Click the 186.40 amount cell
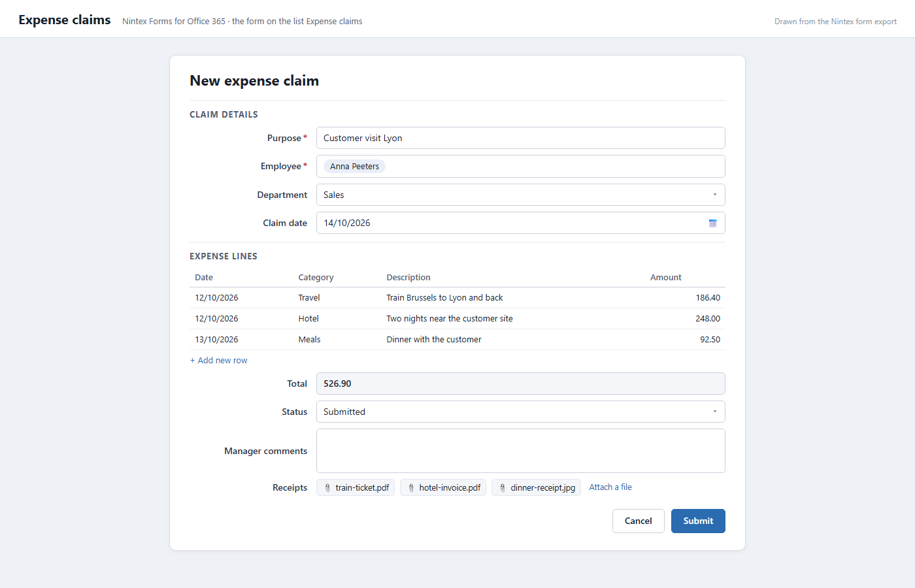The height and width of the screenshot is (588, 915). tap(708, 298)
